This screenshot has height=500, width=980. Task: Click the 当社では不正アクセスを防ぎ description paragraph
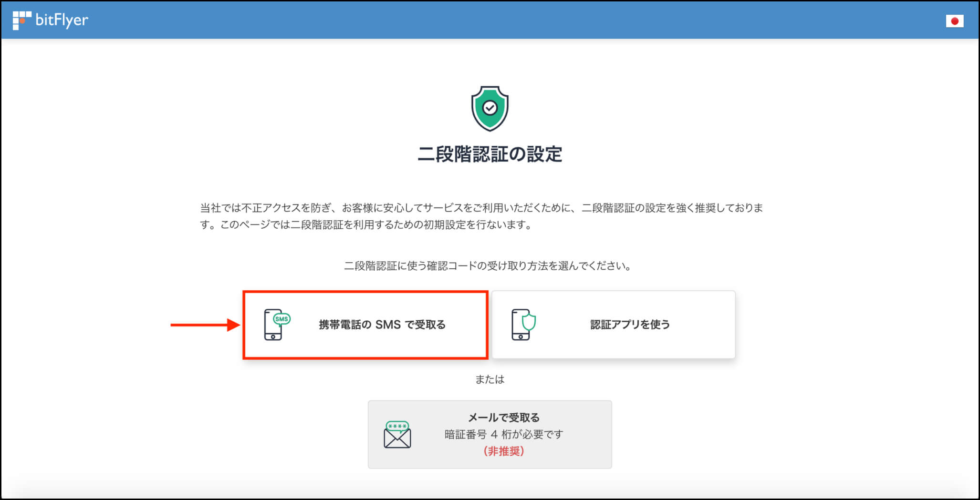click(x=482, y=216)
